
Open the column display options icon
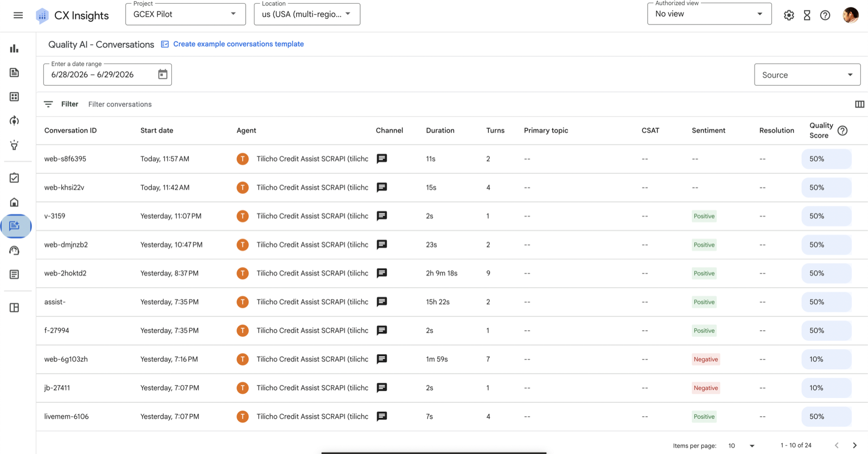click(860, 104)
